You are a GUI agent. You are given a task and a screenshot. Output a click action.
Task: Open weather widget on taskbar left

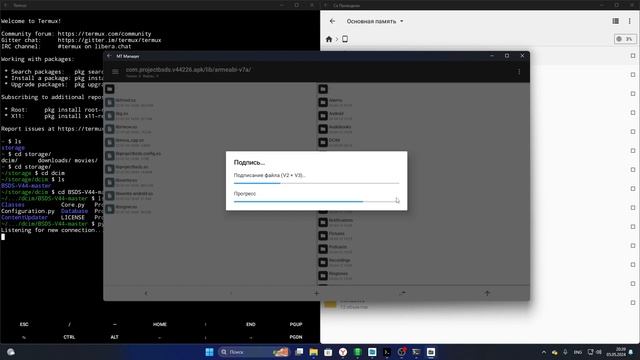11,352
